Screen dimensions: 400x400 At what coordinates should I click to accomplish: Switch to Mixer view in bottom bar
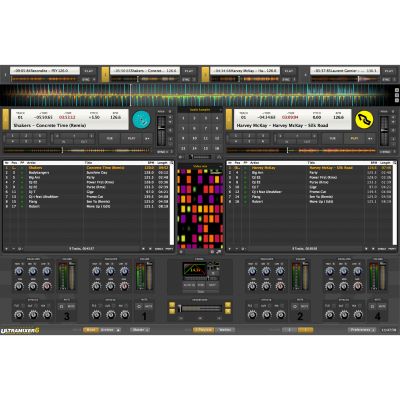click(91, 330)
